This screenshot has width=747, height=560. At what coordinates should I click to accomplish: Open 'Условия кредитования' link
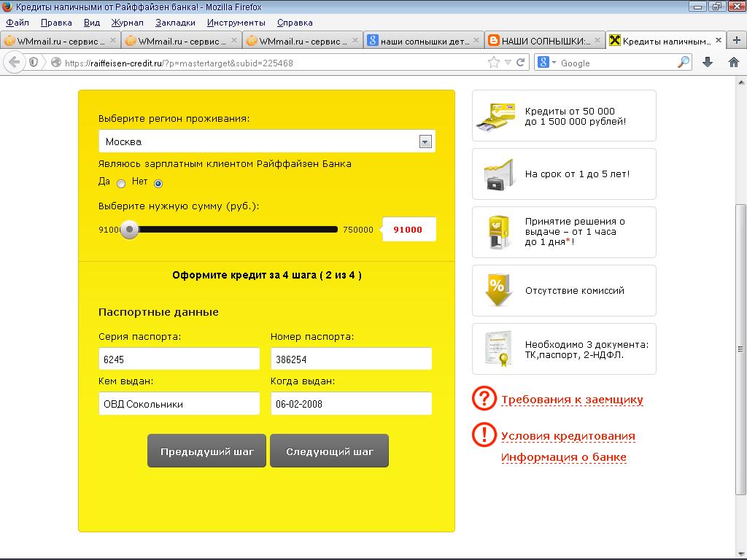pyautogui.click(x=568, y=436)
